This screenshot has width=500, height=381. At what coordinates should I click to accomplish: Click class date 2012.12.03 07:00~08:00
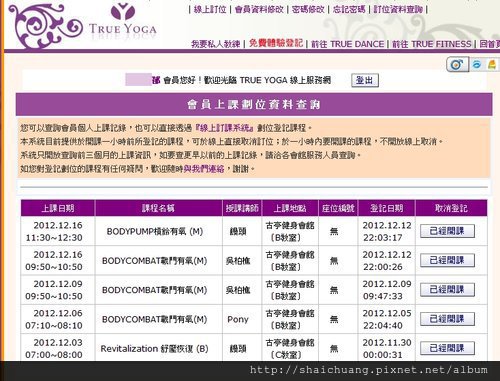coord(54,349)
